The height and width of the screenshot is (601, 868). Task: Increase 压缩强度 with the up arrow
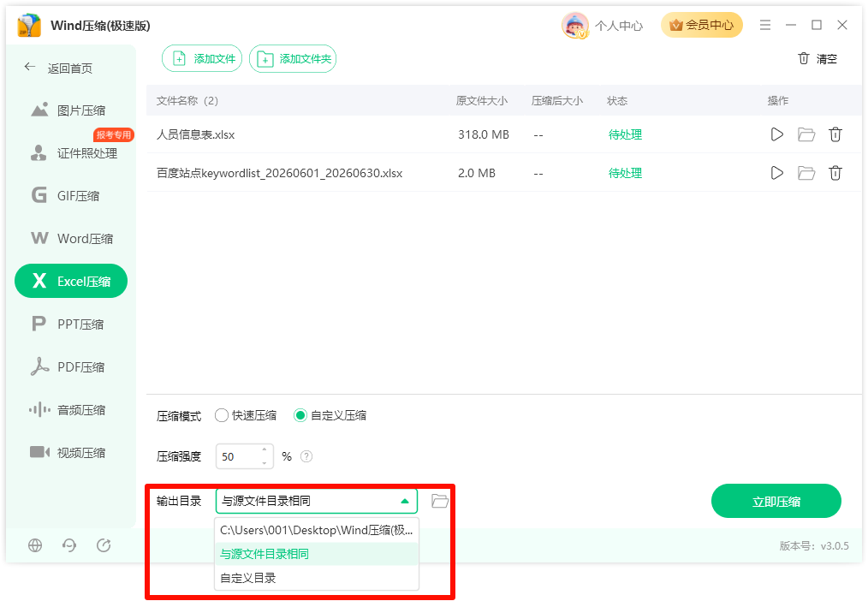[265, 450]
